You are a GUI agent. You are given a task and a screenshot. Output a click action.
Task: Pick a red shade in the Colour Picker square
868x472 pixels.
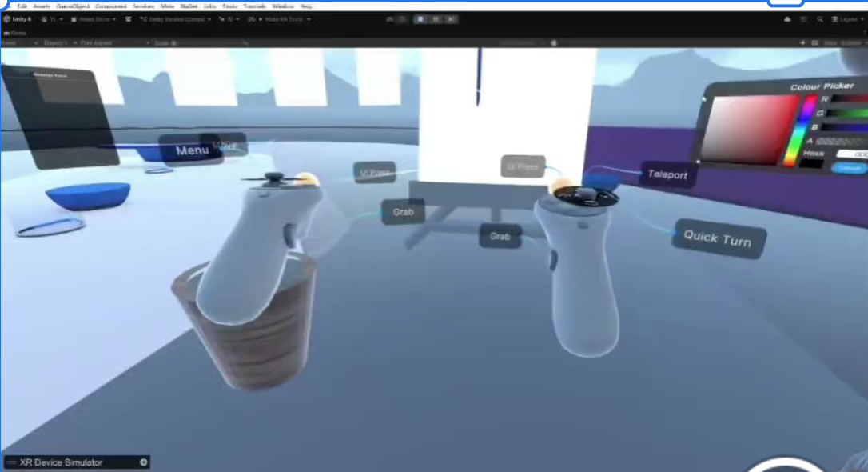pyautogui.click(x=748, y=129)
